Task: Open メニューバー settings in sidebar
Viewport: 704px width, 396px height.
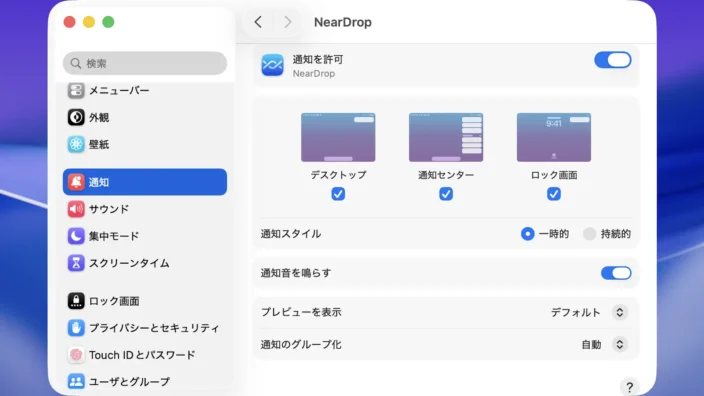Action: click(145, 91)
